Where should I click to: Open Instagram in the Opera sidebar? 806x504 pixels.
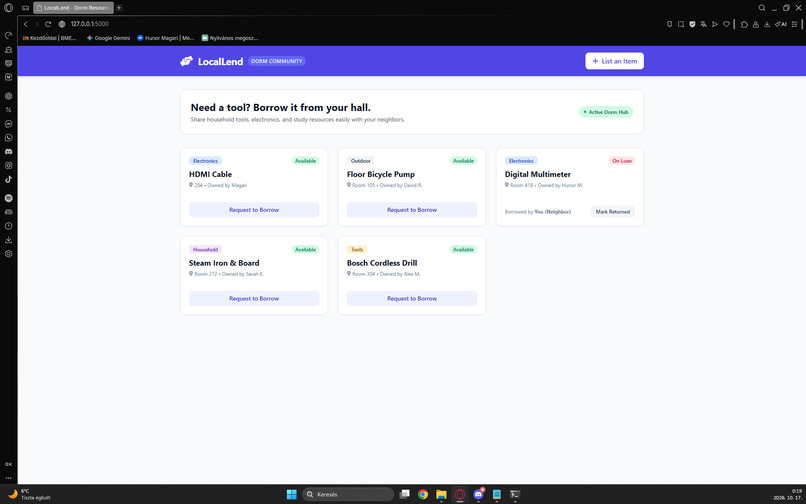click(x=8, y=166)
